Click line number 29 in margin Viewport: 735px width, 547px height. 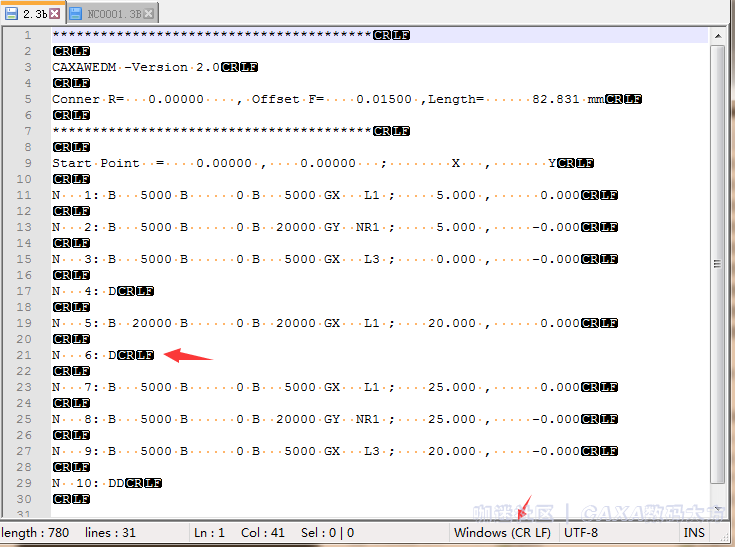[24, 483]
